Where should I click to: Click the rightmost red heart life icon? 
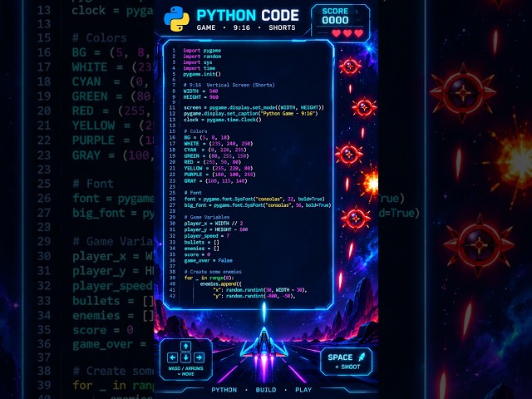coord(358,33)
